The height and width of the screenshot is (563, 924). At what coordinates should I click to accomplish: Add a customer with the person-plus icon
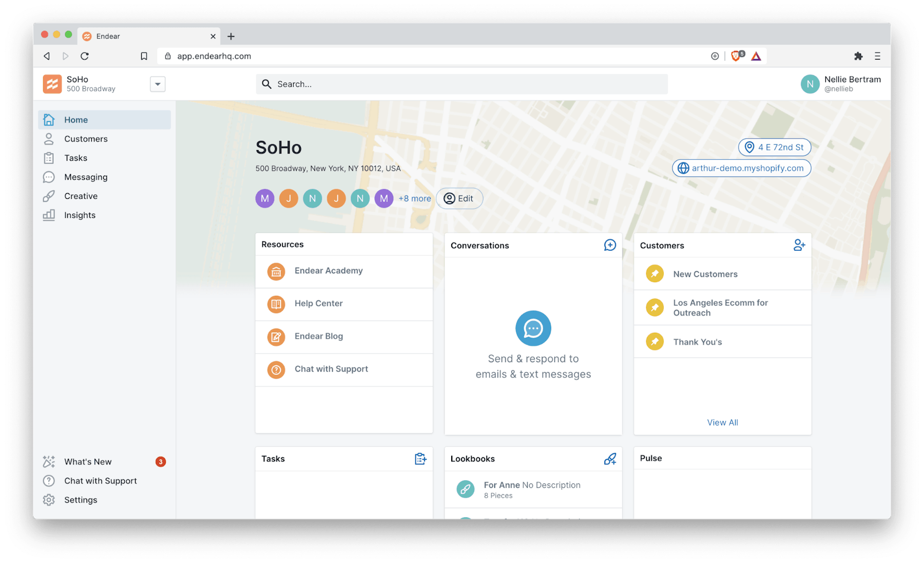(799, 245)
